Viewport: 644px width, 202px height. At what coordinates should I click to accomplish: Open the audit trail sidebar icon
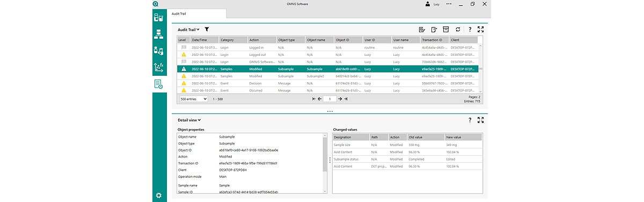coord(159,84)
